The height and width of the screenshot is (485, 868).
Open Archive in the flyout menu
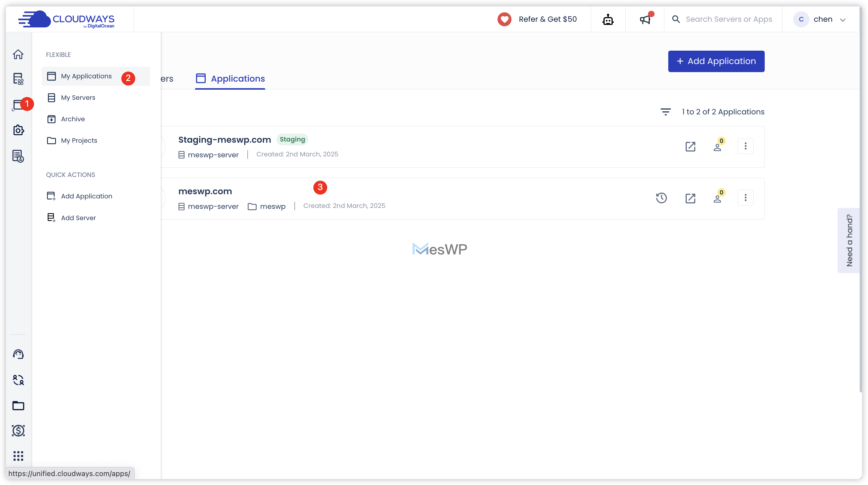tap(96, 119)
